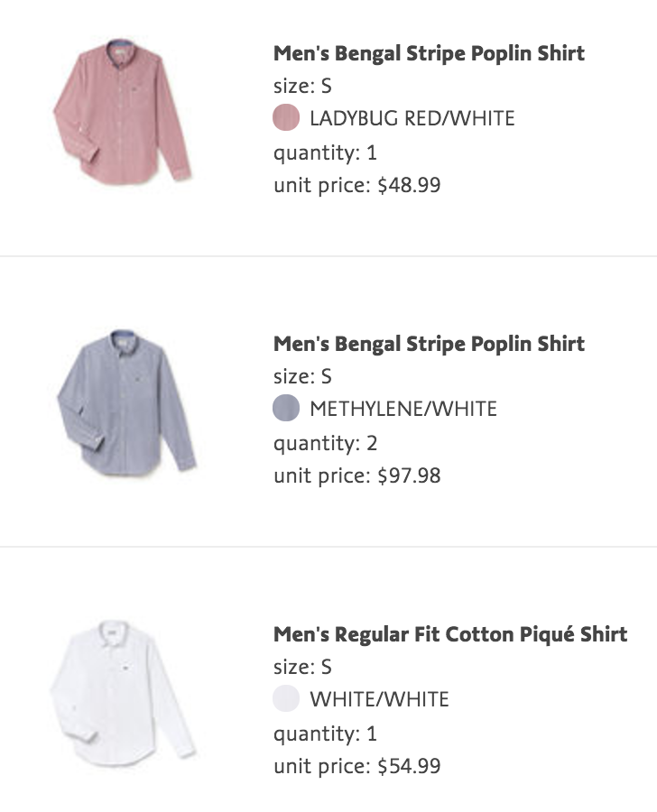Screen dimensions: 657x812
Task: Click the $48.99 unit price
Action: click(409, 186)
